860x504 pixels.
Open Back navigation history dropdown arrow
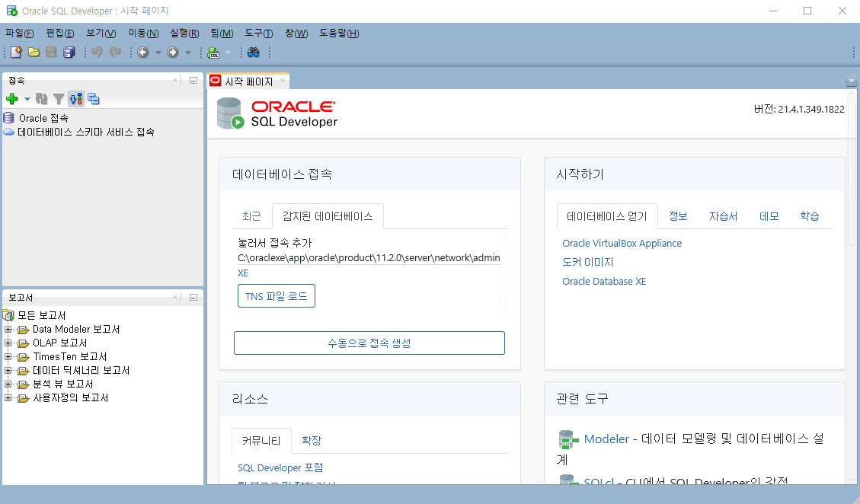pyautogui.click(x=158, y=53)
